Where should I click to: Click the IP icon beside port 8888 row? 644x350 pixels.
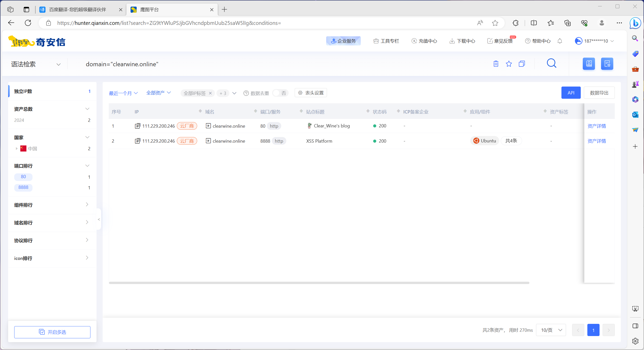click(x=137, y=141)
